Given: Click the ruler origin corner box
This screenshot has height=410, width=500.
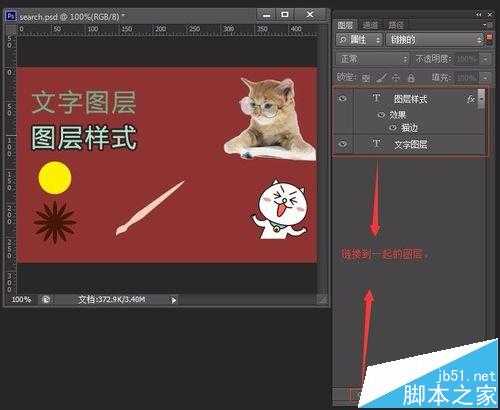Looking at the screenshot, I should pyautogui.click(x=11, y=29).
